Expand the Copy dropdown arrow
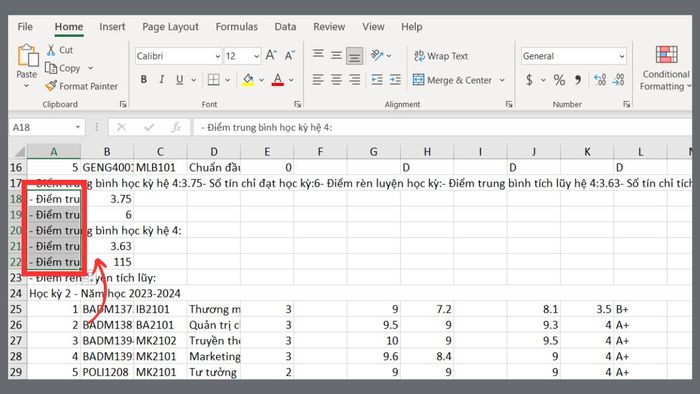 click(x=91, y=68)
